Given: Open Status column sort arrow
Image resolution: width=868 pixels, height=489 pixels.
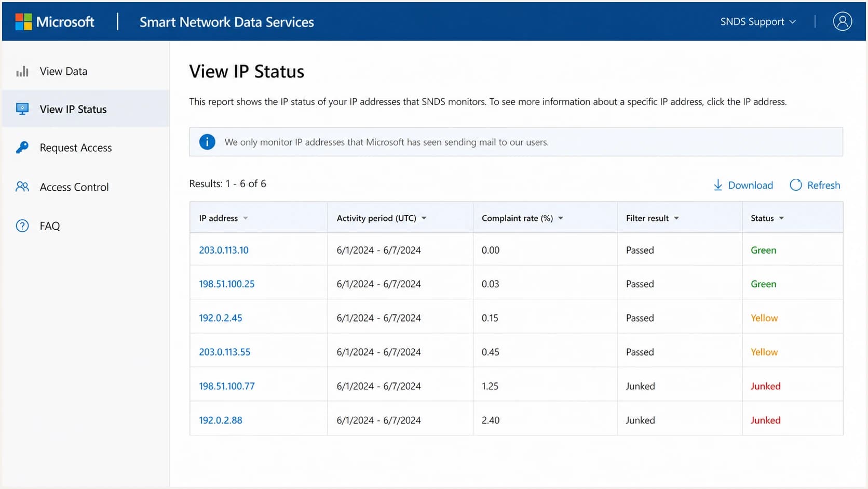Looking at the screenshot, I should (781, 218).
